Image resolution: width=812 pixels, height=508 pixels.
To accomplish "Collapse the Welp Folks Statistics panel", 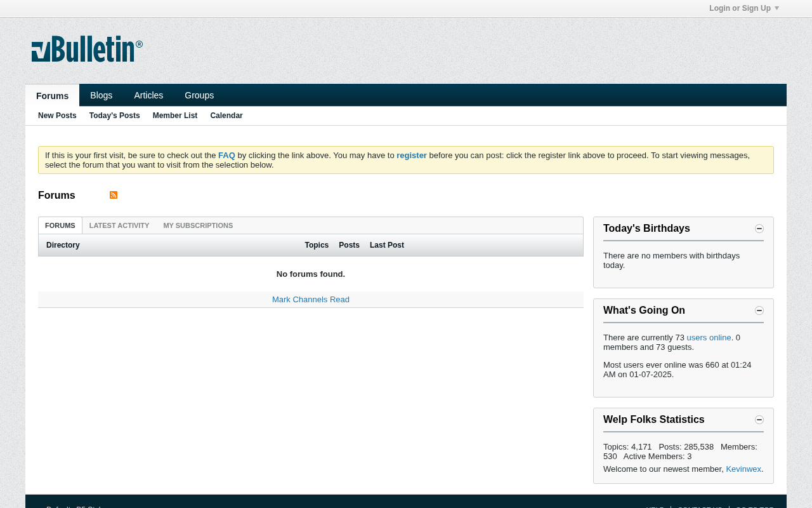I will (x=759, y=420).
